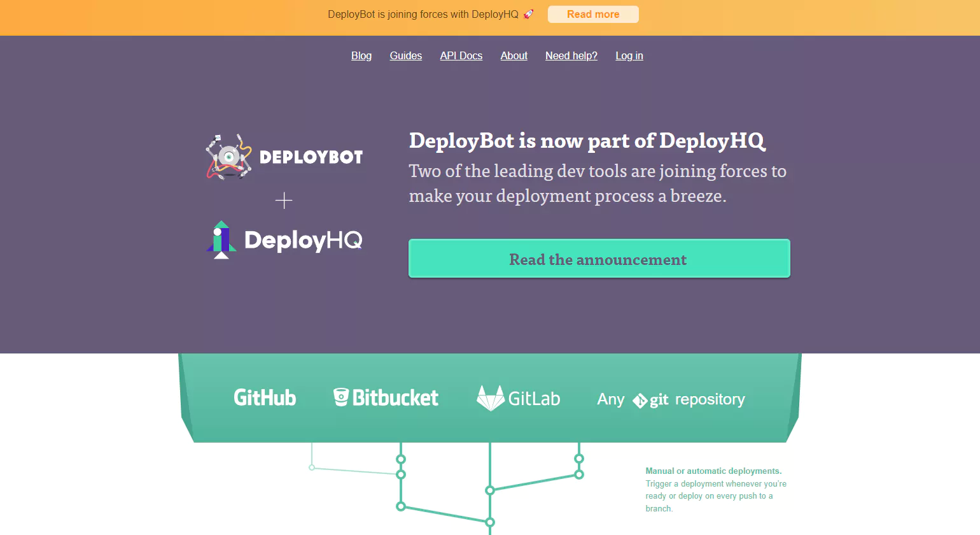Click the Bitbucket bucket icon
Screen dimensions: 980x535
[341, 396]
